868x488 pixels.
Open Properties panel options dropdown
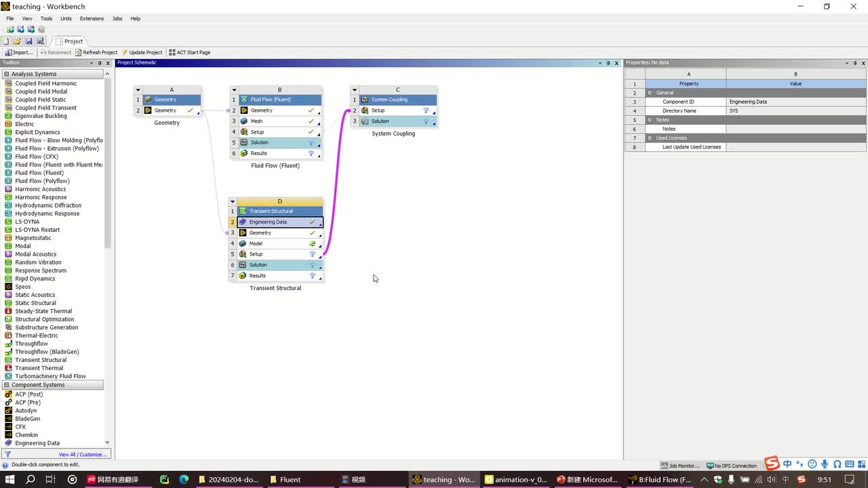(846, 63)
